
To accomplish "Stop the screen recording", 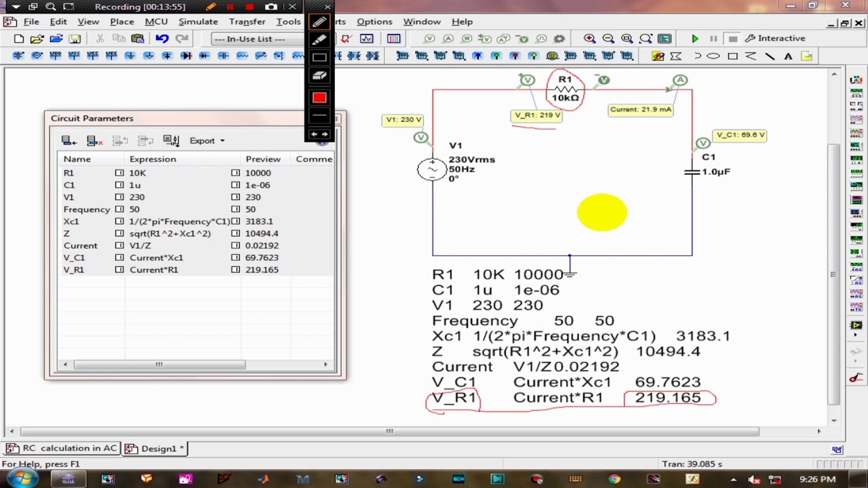I will [250, 7].
